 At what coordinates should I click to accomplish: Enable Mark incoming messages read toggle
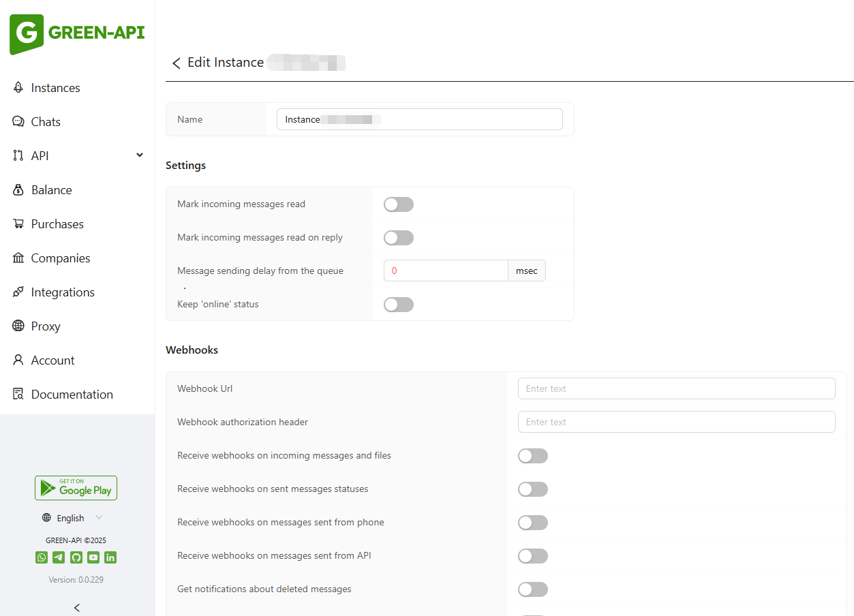pos(399,204)
